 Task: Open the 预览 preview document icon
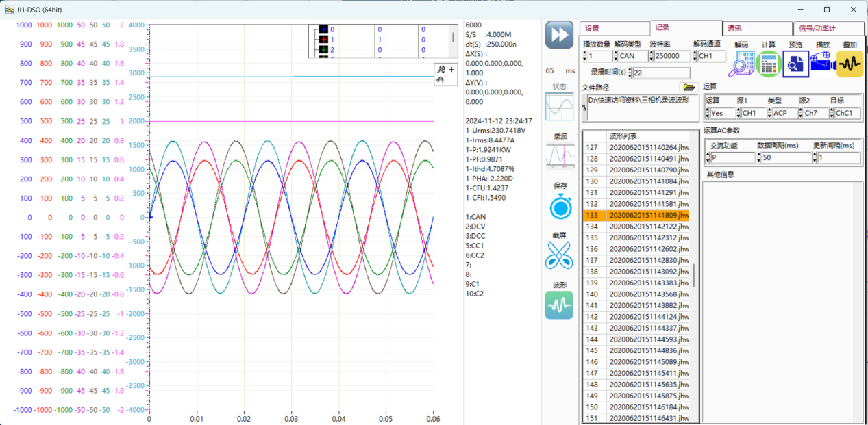pos(795,64)
